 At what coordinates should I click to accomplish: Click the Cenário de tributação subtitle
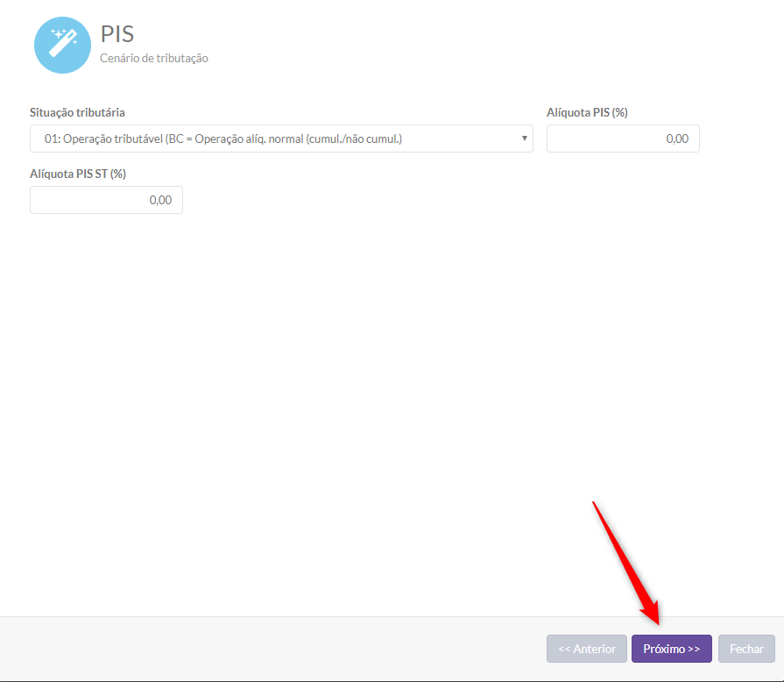(154, 58)
